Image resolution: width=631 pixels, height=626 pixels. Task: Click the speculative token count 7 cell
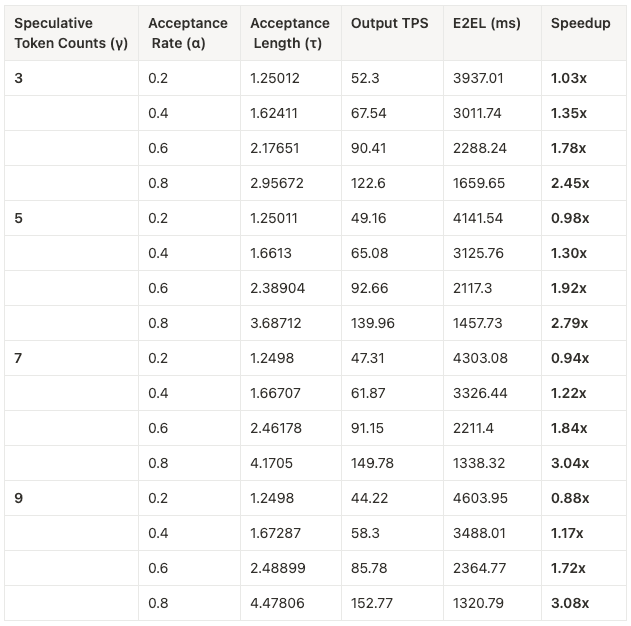pos(19,358)
